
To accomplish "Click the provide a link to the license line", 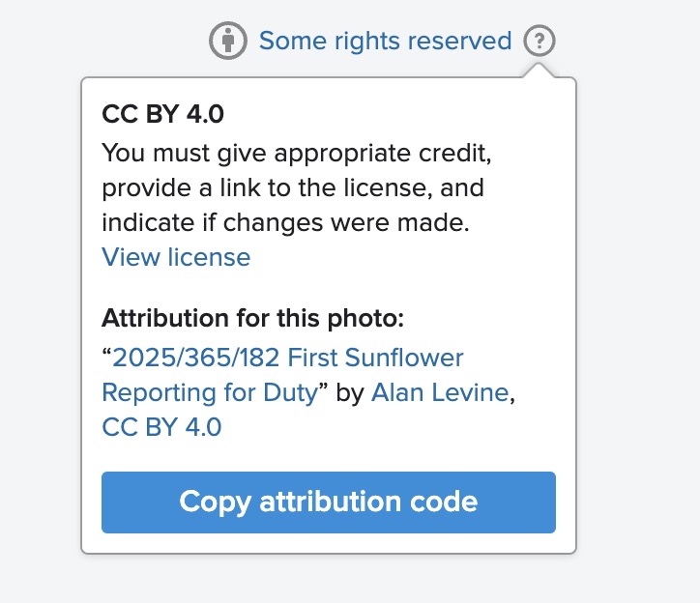I will point(293,187).
